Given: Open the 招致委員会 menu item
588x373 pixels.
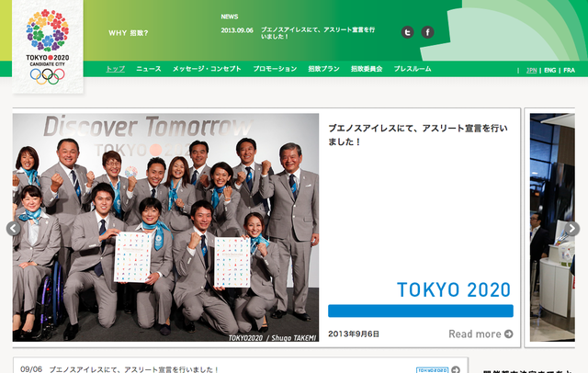Looking at the screenshot, I should click(x=367, y=69).
